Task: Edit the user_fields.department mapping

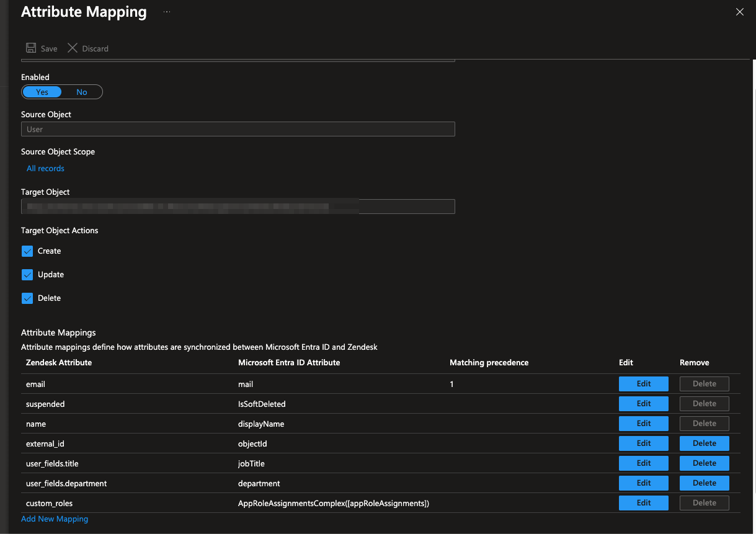Action: coord(644,483)
